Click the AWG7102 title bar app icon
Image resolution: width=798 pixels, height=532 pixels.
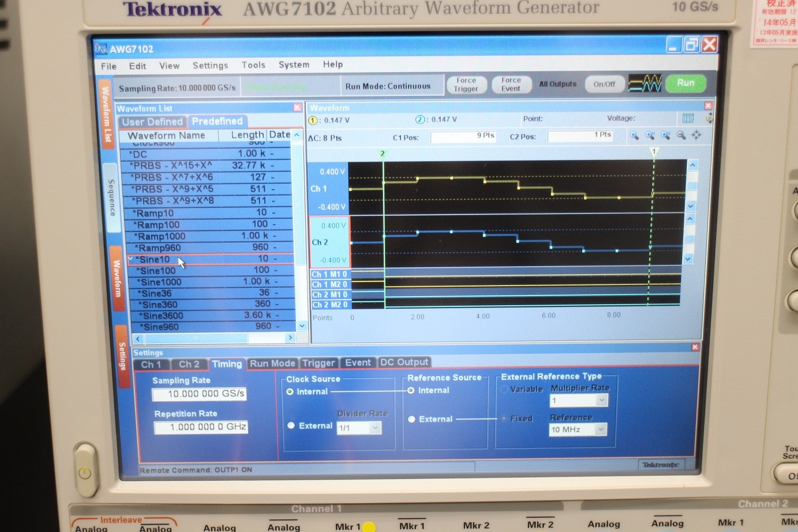pos(102,48)
